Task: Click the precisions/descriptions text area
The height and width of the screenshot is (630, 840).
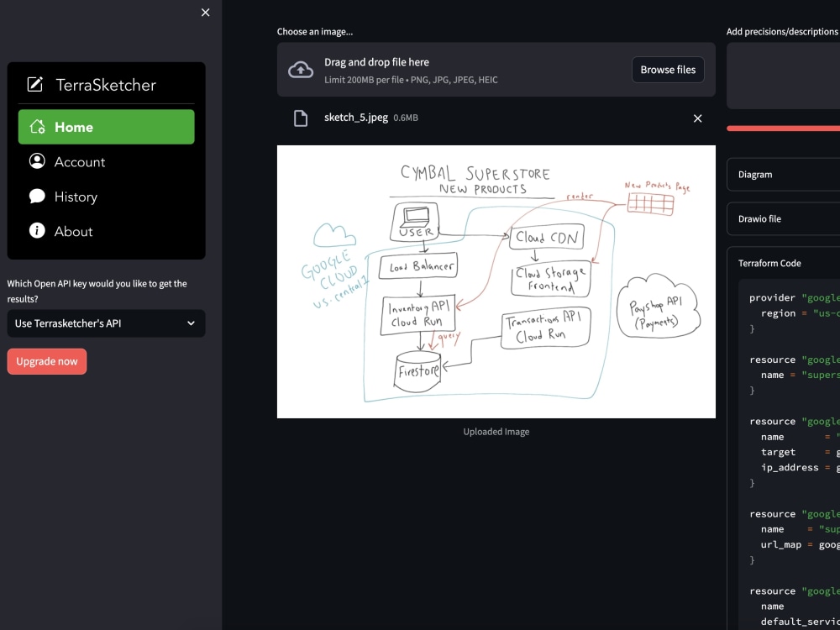Action: (783, 76)
